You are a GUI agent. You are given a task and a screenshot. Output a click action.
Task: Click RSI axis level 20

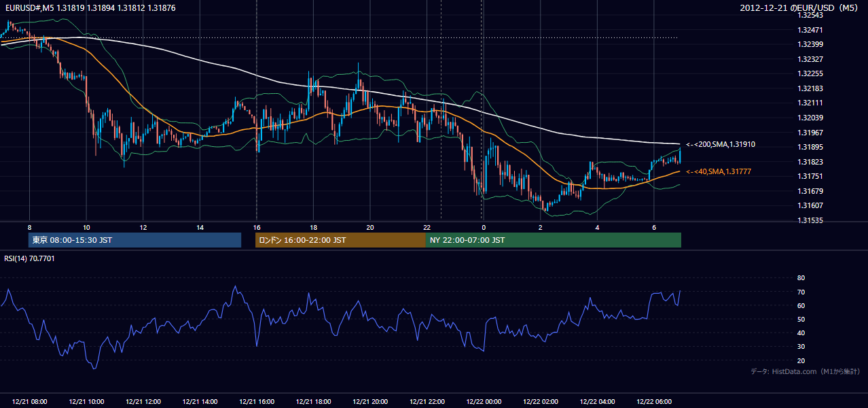[x=801, y=360]
